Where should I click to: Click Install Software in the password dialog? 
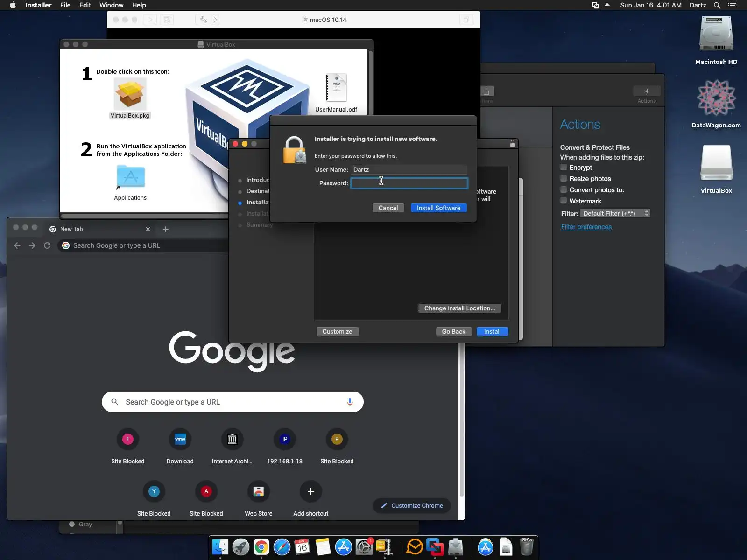pos(438,208)
